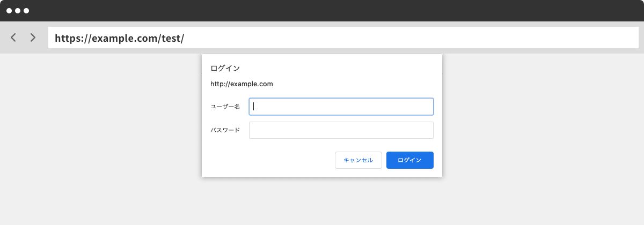The height and width of the screenshot is (225, 644).
Task: Submit with the blue ログイン button
Action: (x=410, y=160)
